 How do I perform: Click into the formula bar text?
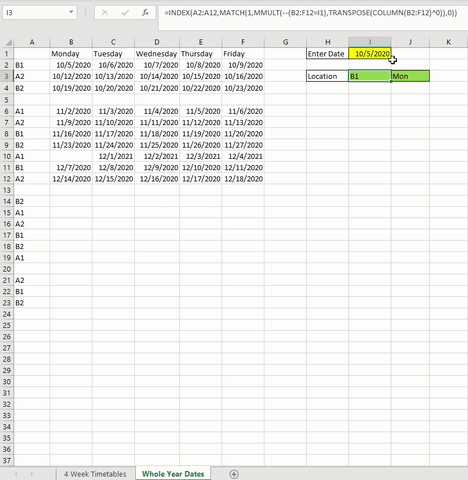point(310,13)
